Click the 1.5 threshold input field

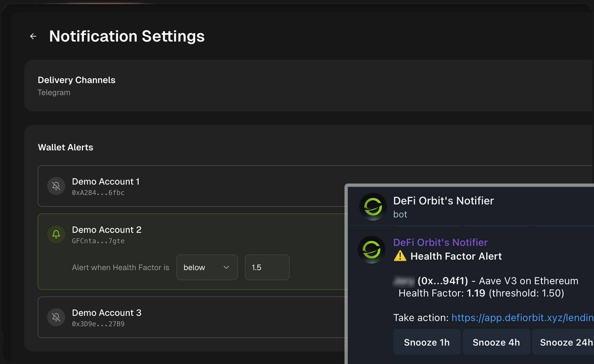pos(267,268)
